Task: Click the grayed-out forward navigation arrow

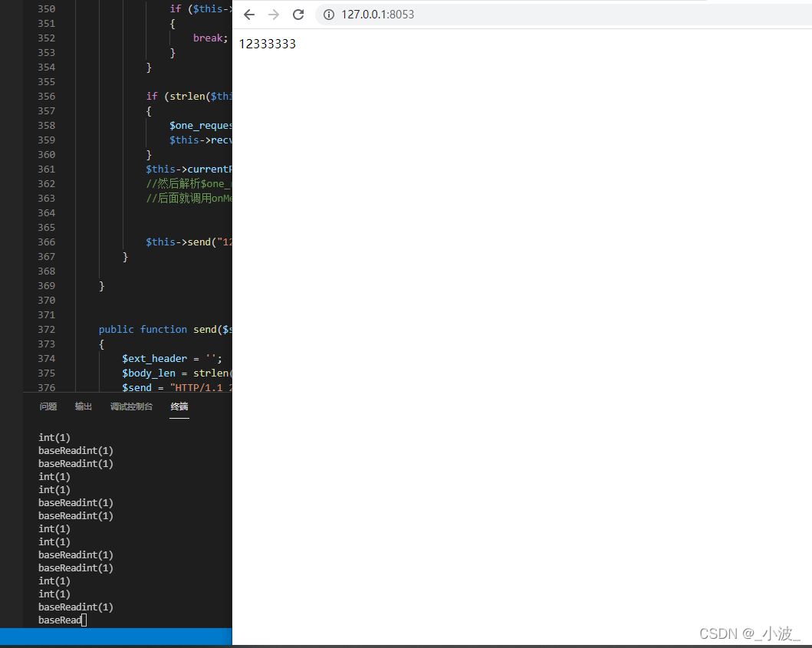Action: 273,14
